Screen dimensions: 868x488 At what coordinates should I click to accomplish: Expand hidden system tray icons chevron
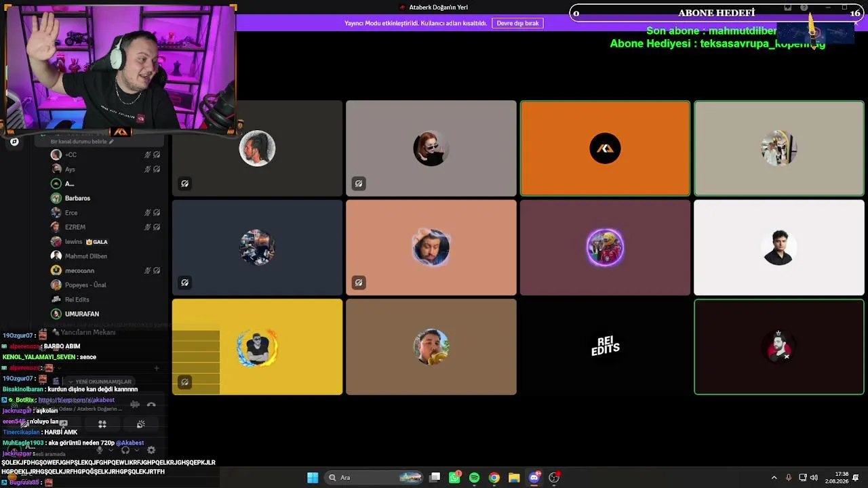click(774, 478)
